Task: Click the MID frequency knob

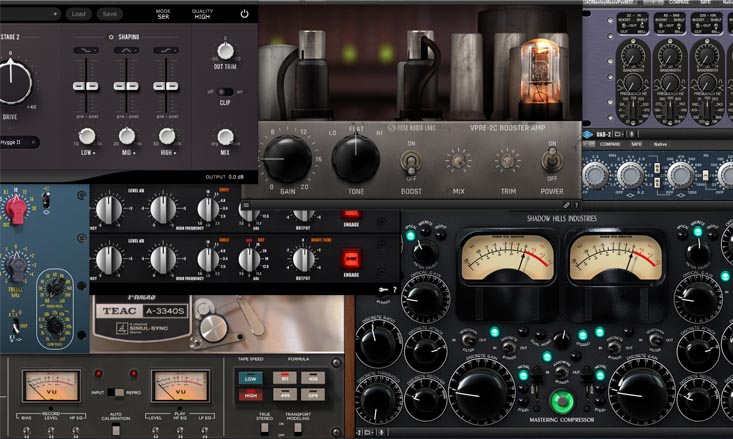Action: [x=127, y=136]
